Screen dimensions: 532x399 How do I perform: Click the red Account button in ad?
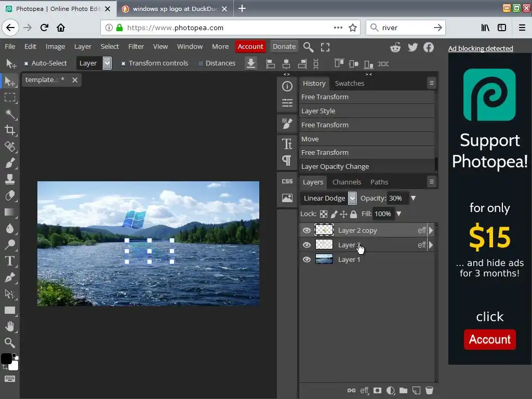(x=489, y=339)
